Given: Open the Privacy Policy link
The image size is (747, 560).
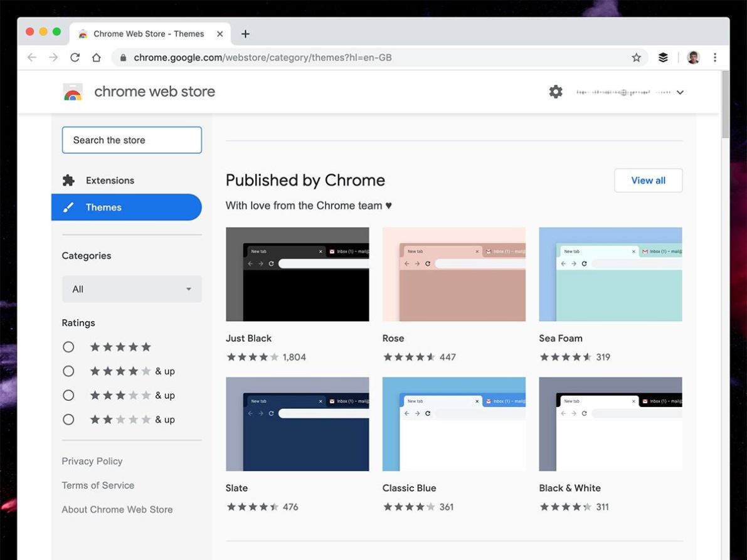Looking at the screenshot, I should (x=92, y=461).
